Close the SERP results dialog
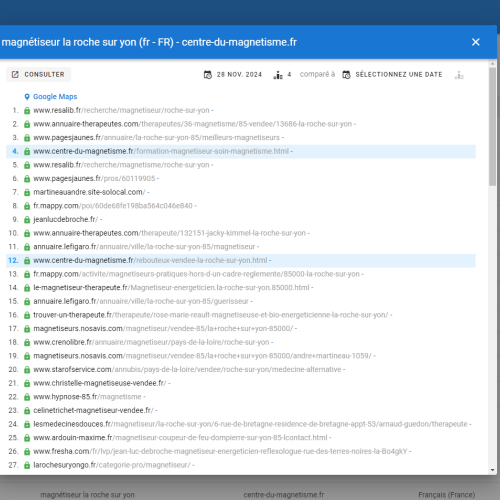500x500 pixels. pos(475,42)
